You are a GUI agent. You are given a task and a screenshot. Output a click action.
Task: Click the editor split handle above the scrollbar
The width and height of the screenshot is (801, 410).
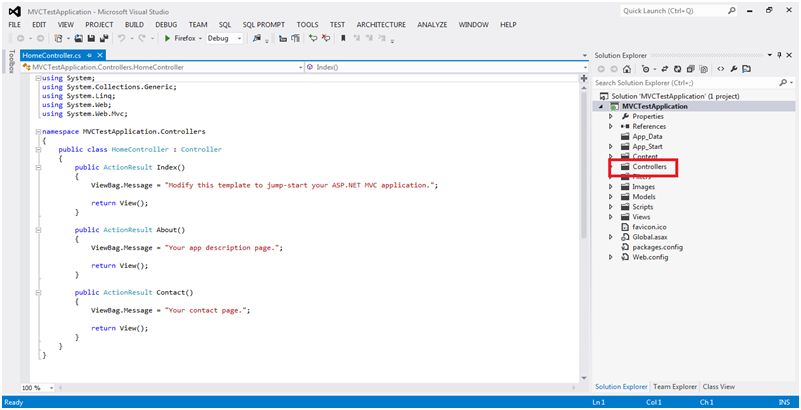pyautogui.click(x=584, y=78)
